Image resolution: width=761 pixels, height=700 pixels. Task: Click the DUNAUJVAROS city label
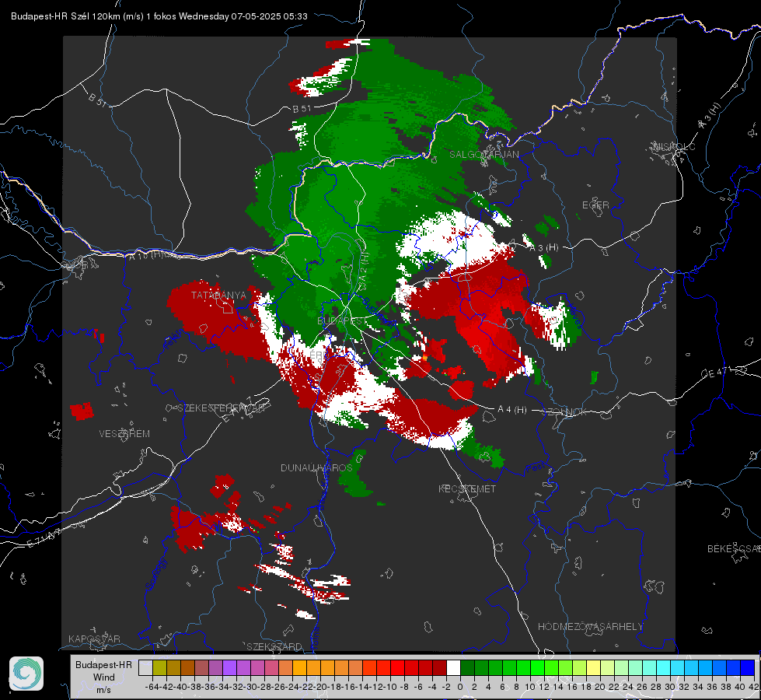(316, 467)
